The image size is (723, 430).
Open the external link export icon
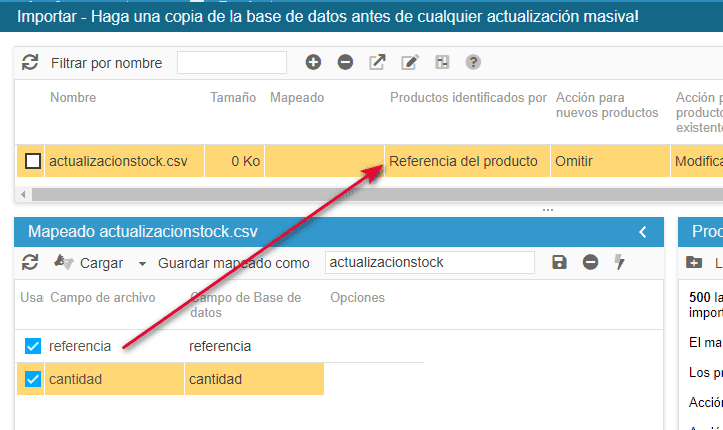click(377, 63)
